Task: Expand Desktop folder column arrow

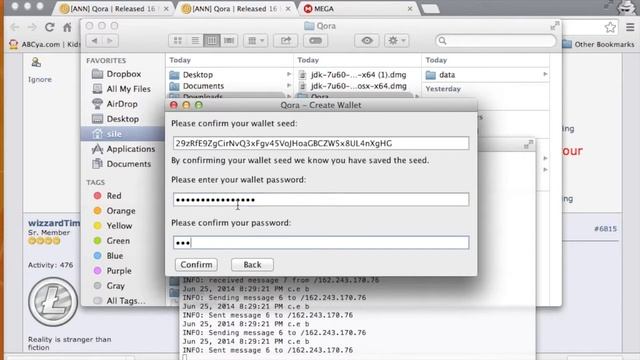Action: 289,74
